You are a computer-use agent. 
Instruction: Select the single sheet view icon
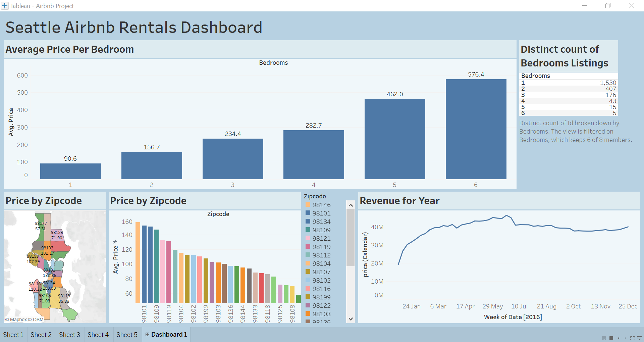(611, 338)
